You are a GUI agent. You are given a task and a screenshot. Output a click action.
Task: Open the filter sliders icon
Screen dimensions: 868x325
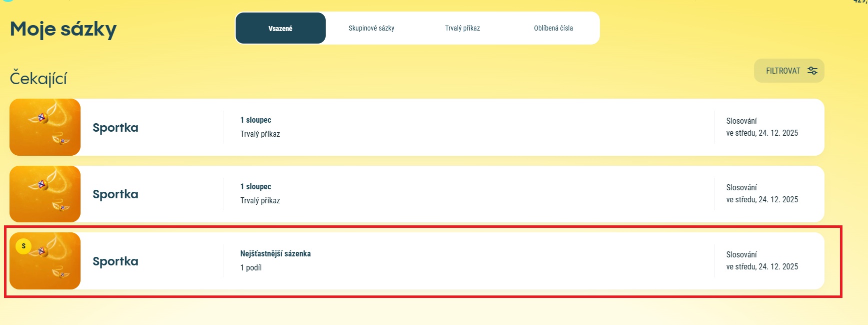coord(812,71)
